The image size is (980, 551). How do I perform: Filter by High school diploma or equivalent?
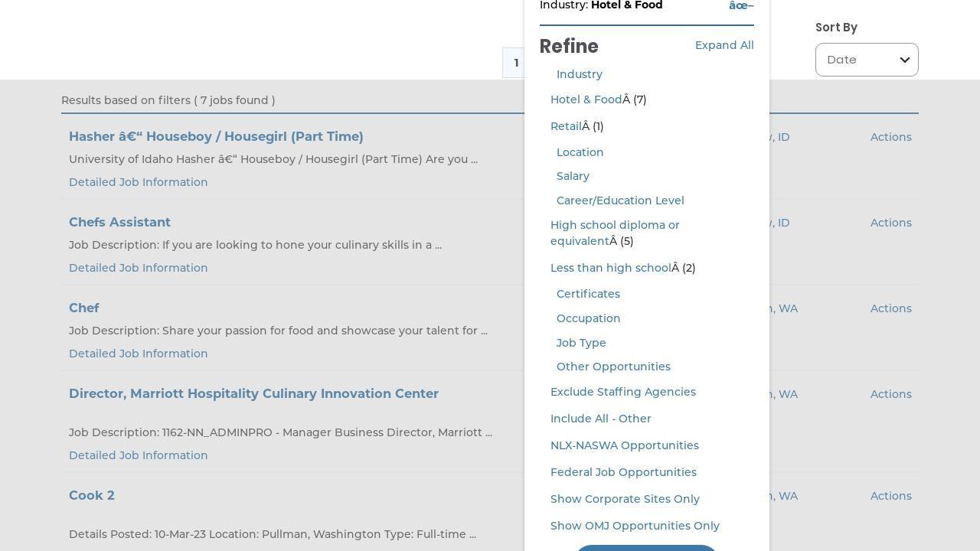point(615,233)
